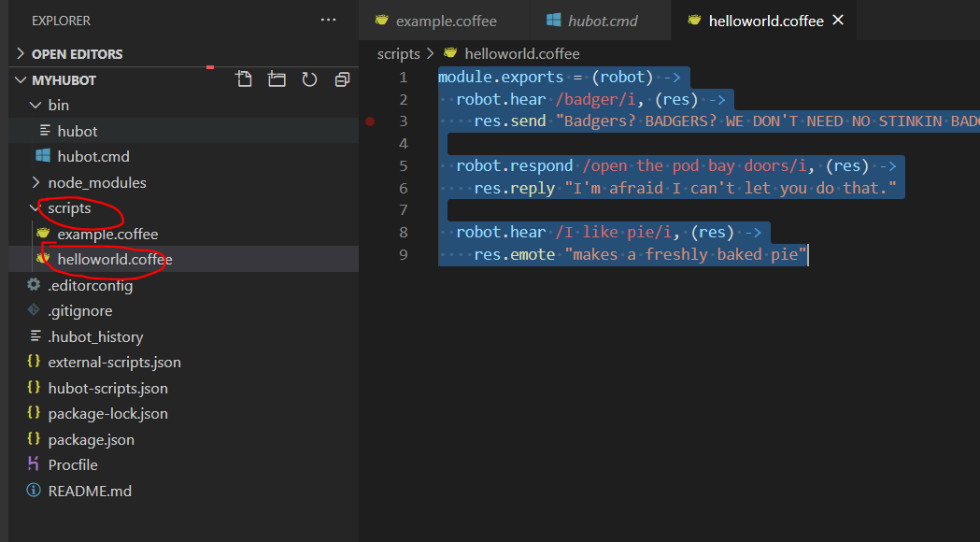Collapse all folders in explorer
Image resolution: width=980 pixels, height=542 pixels.
pyautogui.click(x=342, y=79)
